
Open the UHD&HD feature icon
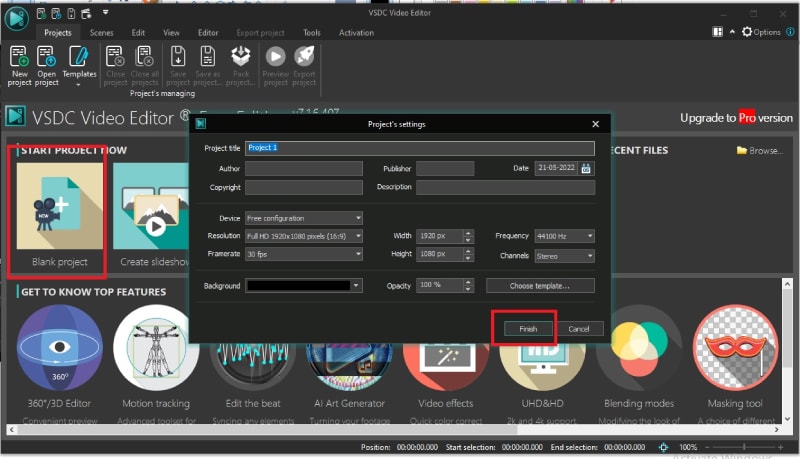(542, 367)
